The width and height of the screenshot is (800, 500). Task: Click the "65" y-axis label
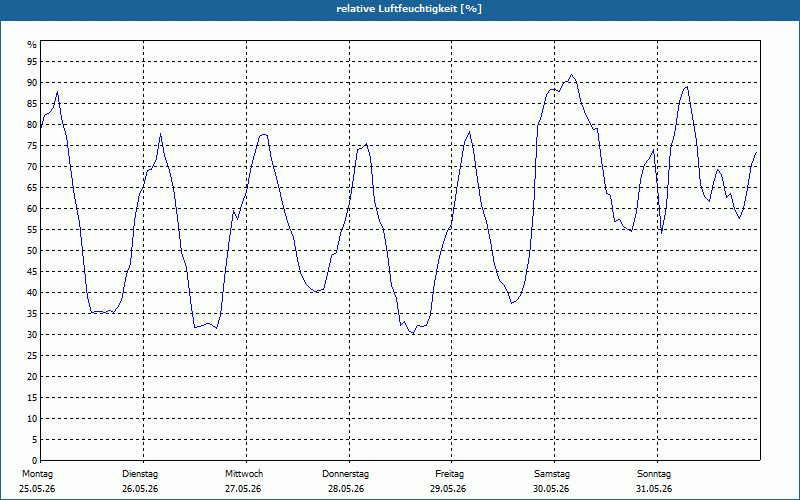pyautogui.click(x=32, y=188)
